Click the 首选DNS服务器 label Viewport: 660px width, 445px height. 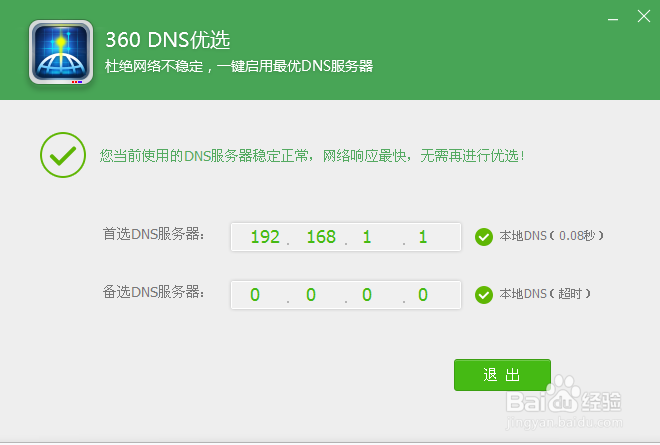pos(153,234)
